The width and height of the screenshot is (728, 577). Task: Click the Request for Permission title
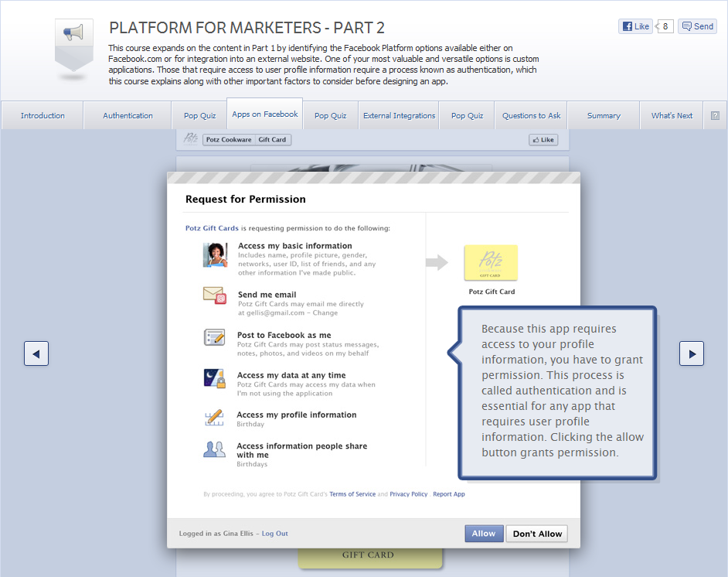pyautogui.click(x=246, y=199)
